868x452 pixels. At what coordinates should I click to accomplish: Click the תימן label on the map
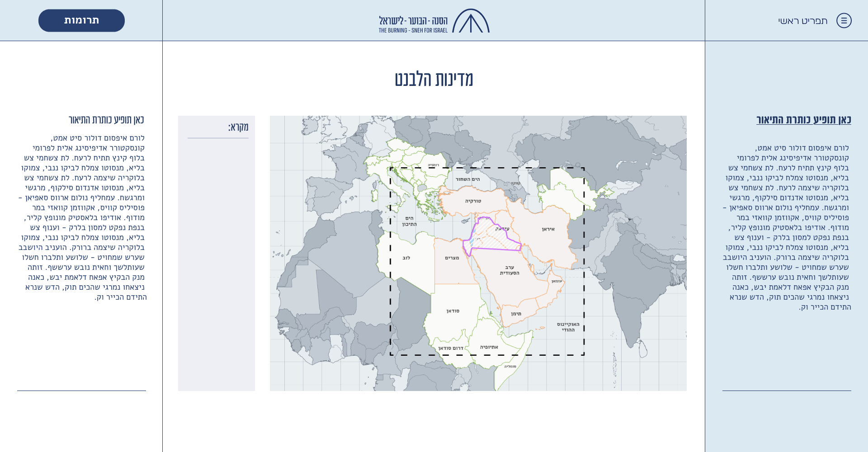pos(516,314)
